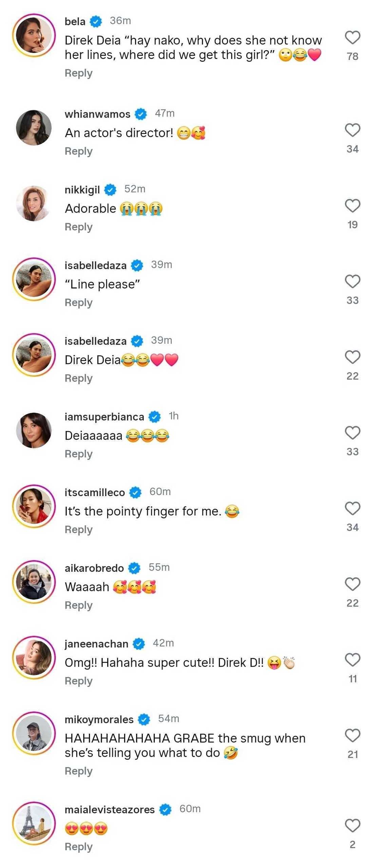
Task: Open the nikkigil username profile link
Action: click(82, 190)
